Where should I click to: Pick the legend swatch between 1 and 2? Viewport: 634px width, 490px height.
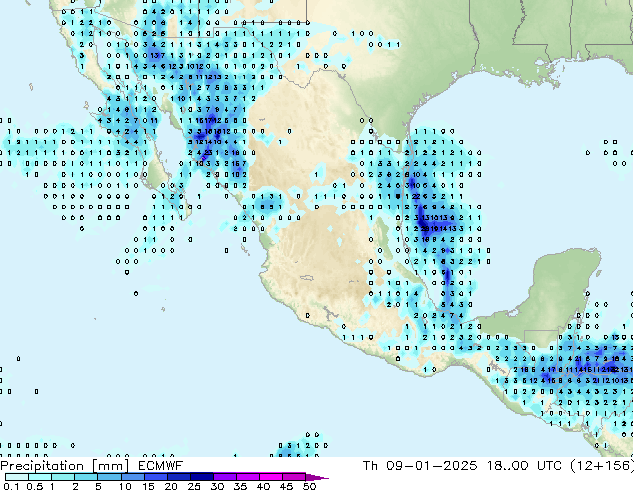tap(63, 477)
